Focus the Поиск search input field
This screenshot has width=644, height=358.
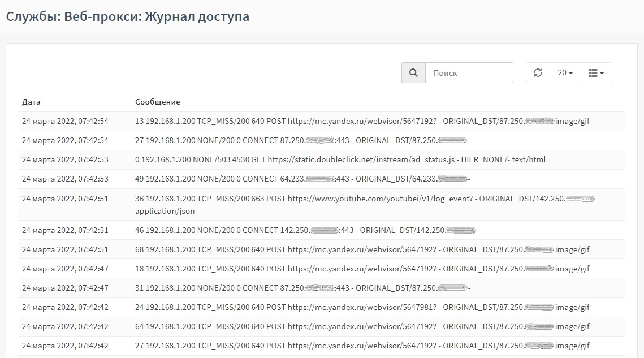tap(469, 73)
